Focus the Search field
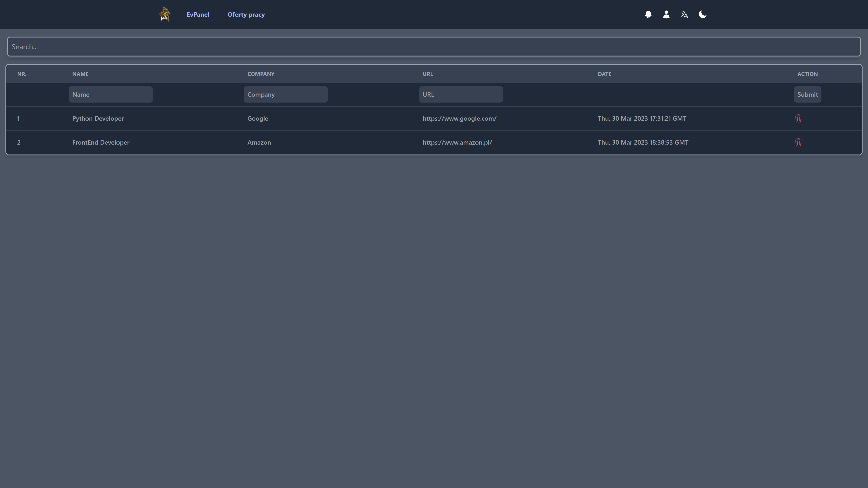Screen dimensions: 868x488 click(x=434, y=47)
